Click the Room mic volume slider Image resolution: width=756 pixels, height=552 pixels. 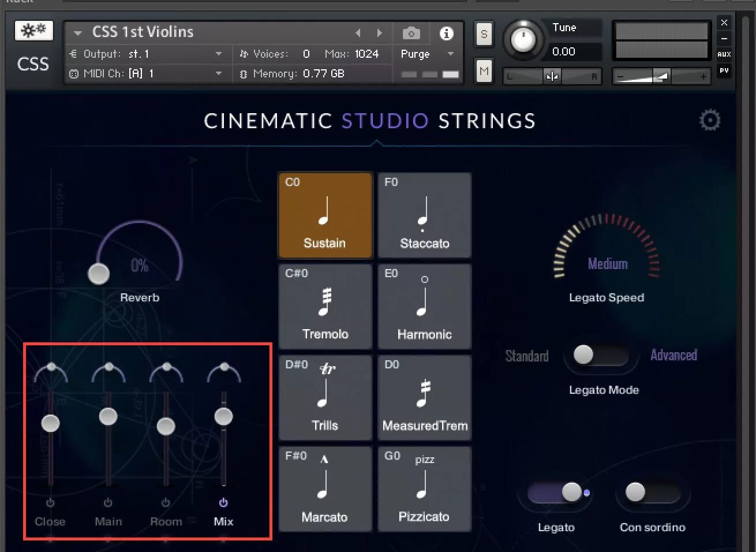[166, 426]
